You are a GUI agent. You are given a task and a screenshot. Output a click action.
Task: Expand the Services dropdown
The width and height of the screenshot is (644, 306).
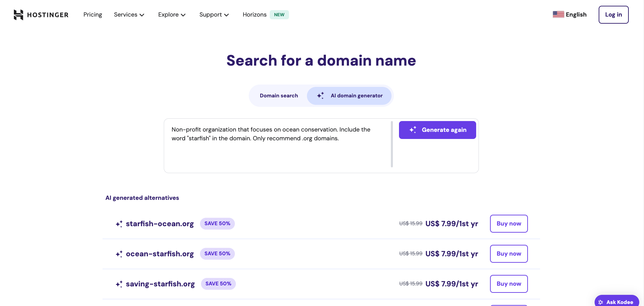pos(129,15)
